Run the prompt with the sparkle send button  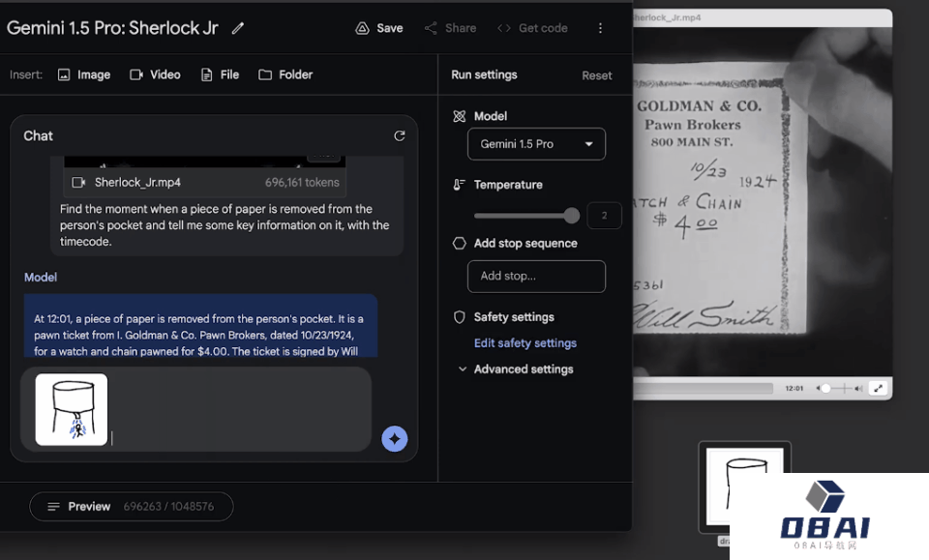395,439
